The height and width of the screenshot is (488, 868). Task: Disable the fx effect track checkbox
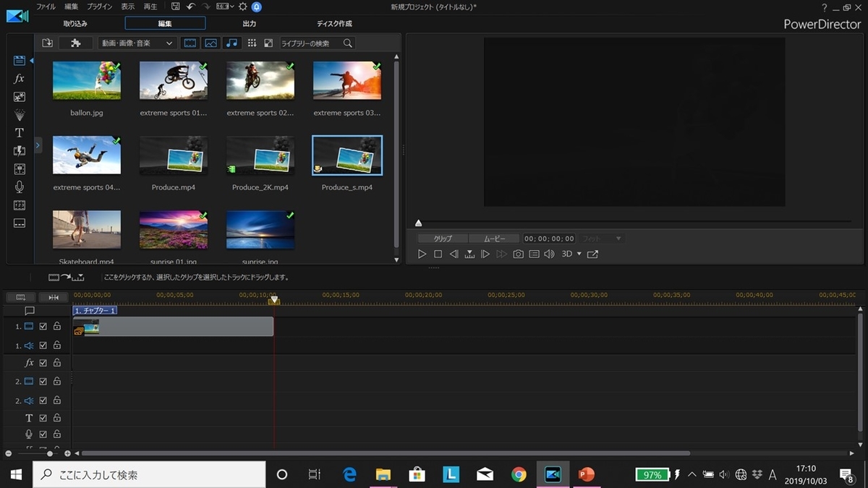(43, 363)
